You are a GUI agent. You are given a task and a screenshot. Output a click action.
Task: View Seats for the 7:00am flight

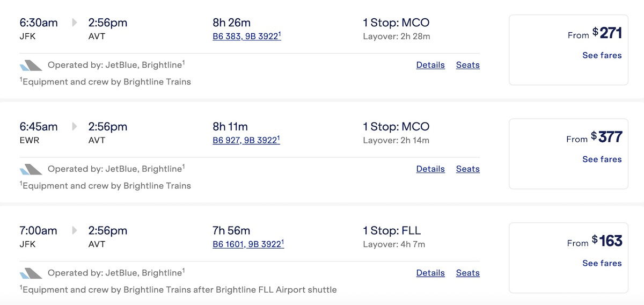tap(468, 273)
